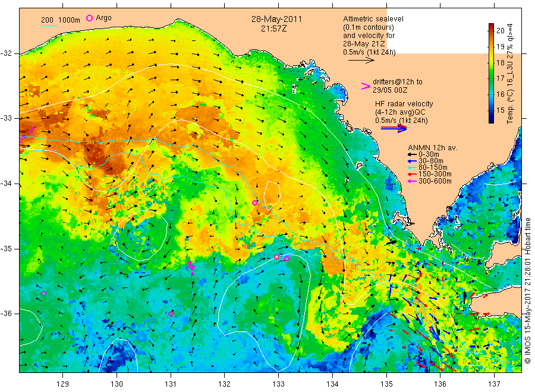
Task: Click the cyan isobath line sample under 200
Action: [50, 26]
